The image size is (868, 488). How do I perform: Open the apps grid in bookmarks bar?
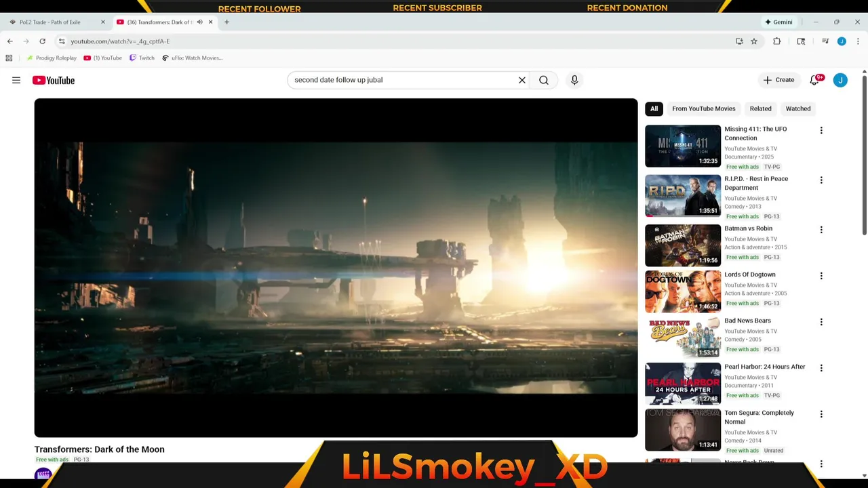(x=9, y=58)
